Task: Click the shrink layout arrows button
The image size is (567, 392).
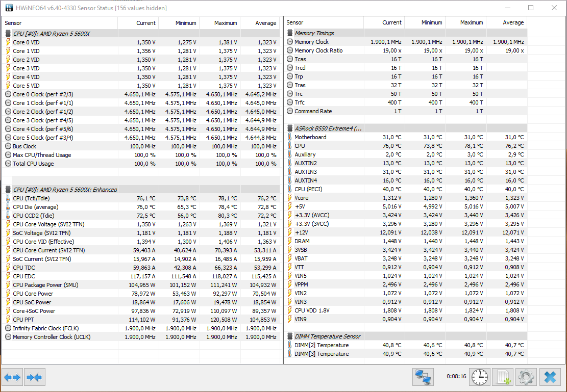Action: [34, 377]
